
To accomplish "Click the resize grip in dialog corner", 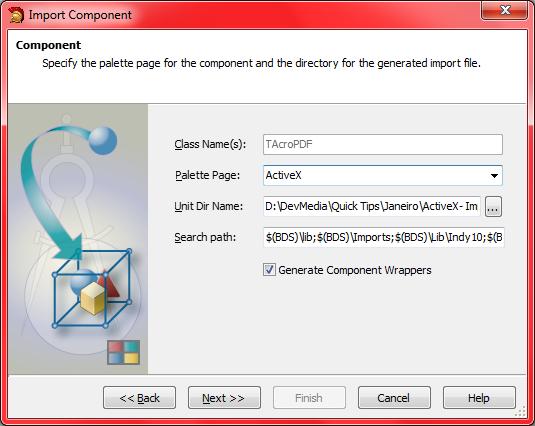I will pyautogui.click(x=520, y=412).
